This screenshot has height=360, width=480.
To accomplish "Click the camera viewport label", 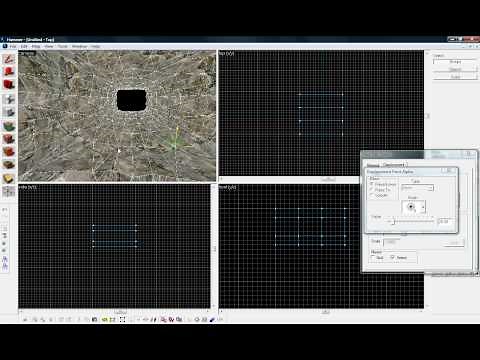I will click(27, 53).
